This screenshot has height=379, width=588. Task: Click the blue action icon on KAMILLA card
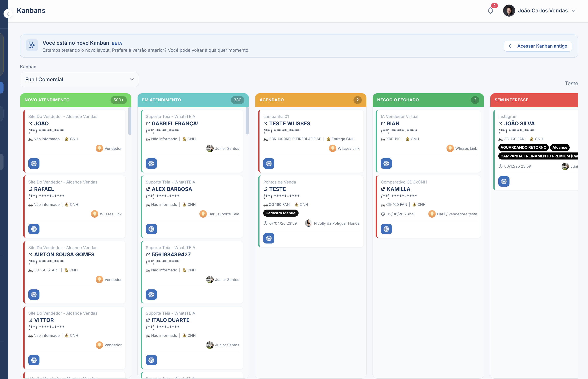pos(386,229)
